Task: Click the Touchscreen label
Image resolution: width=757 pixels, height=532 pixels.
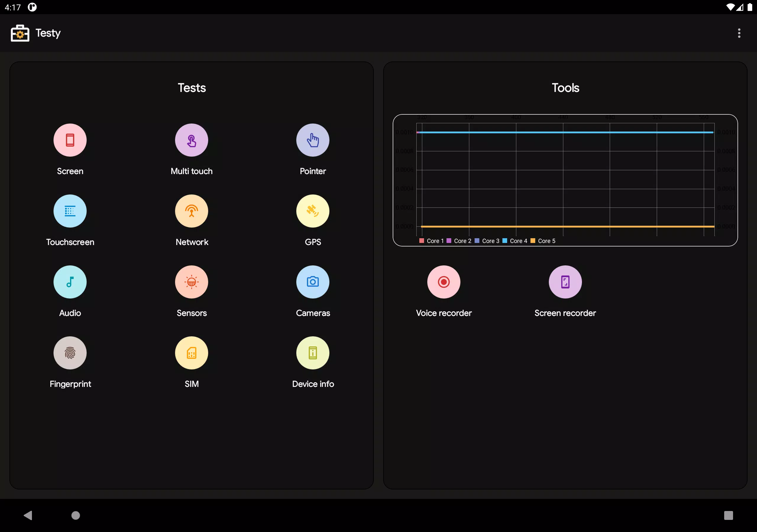Action: 70,242
